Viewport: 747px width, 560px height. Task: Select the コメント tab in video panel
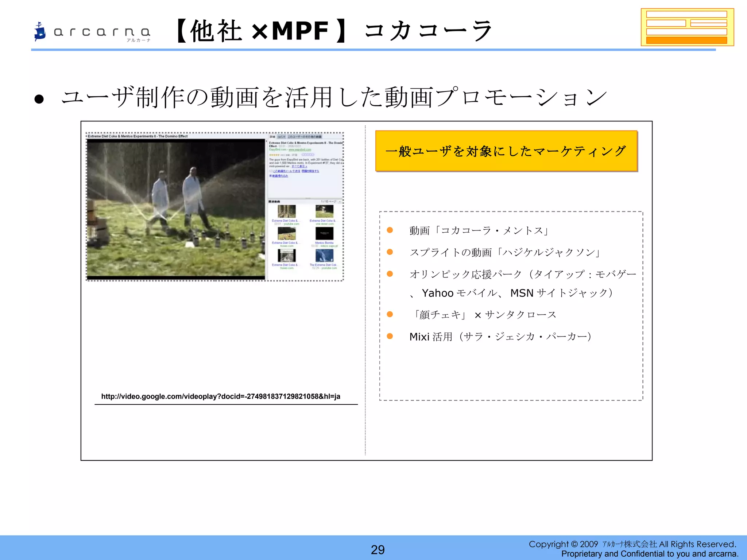[x=281, y=137]
